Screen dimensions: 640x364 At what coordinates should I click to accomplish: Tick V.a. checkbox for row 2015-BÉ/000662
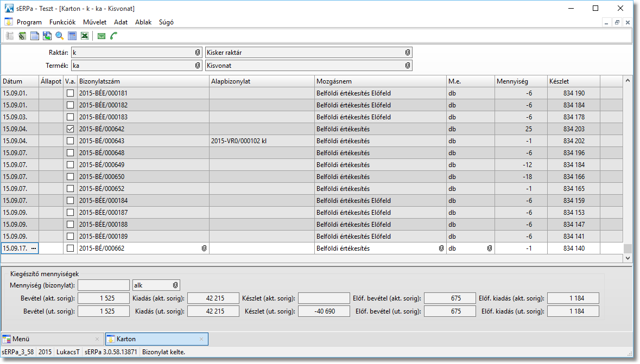click(70, 248)
